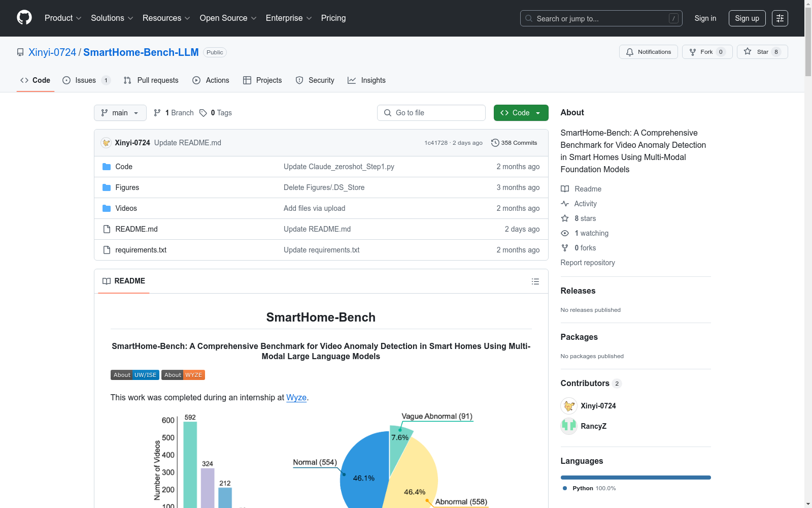Click the README.md file icon

[107, 229]
